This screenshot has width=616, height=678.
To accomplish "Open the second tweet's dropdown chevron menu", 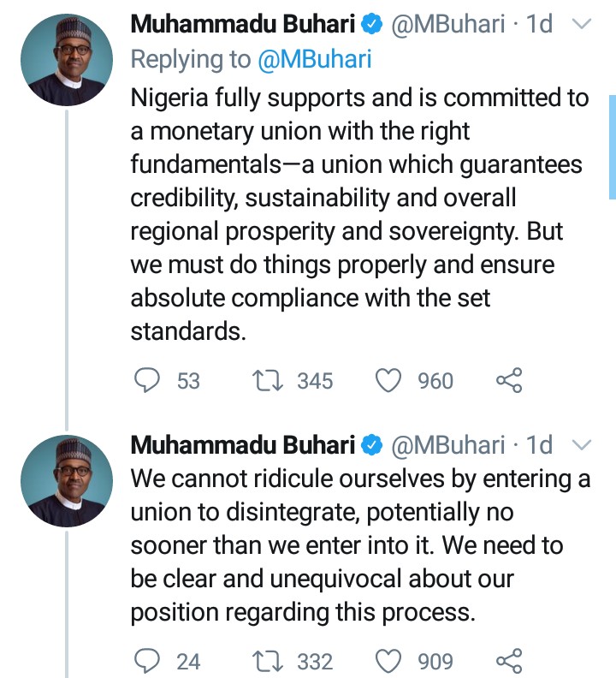I will coord(581,445).
